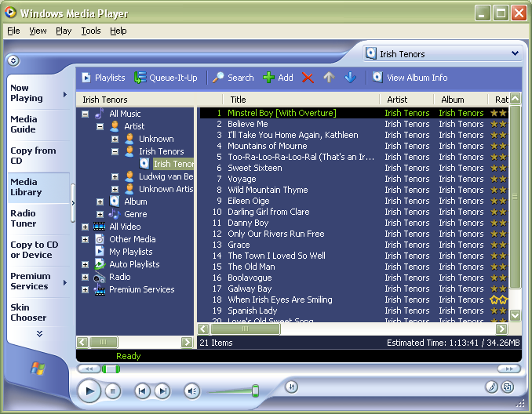Expand the Other Media node

(86, 240)
